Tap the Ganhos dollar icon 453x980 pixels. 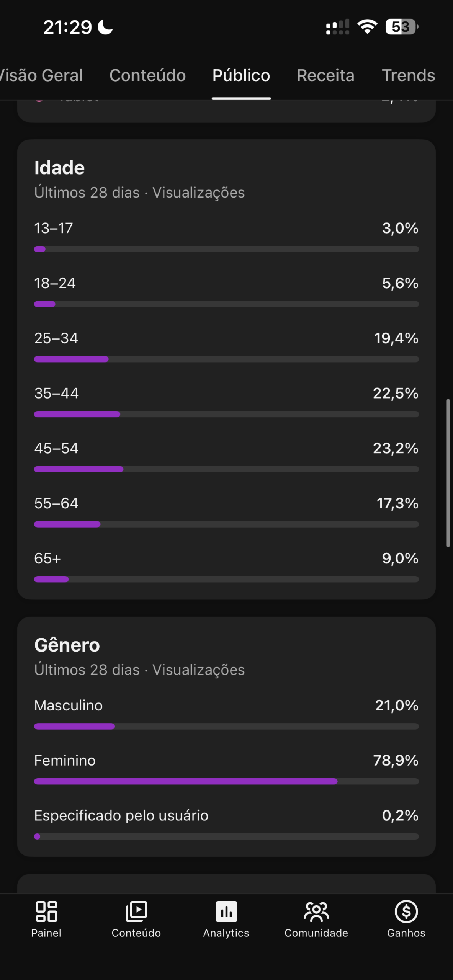(x=406, y=911)
